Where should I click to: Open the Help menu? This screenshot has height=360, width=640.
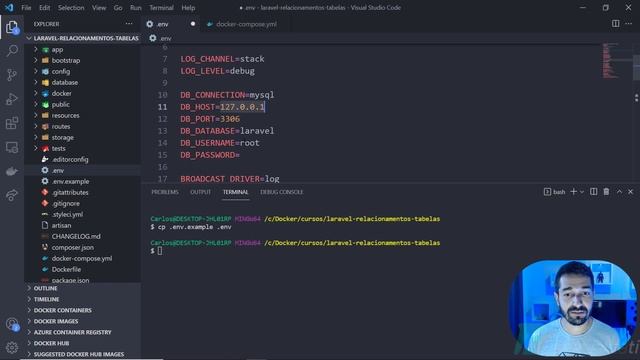[x=188, y=8]
